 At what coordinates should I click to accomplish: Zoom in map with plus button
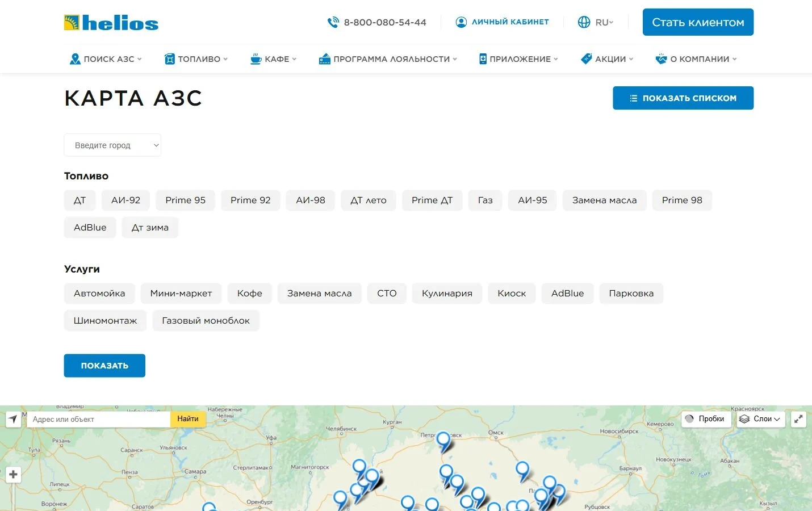tap(13, 475)
